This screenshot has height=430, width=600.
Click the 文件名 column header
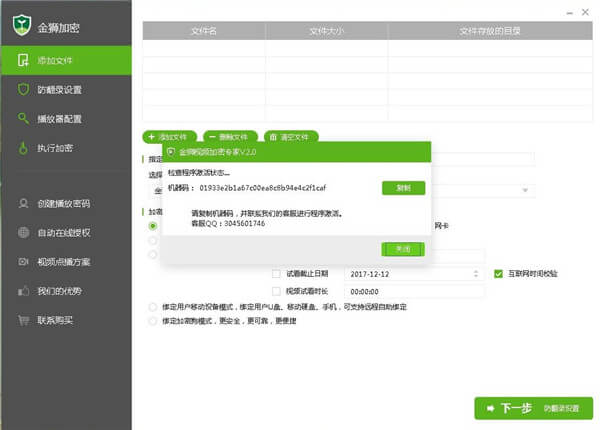point(204,31)
